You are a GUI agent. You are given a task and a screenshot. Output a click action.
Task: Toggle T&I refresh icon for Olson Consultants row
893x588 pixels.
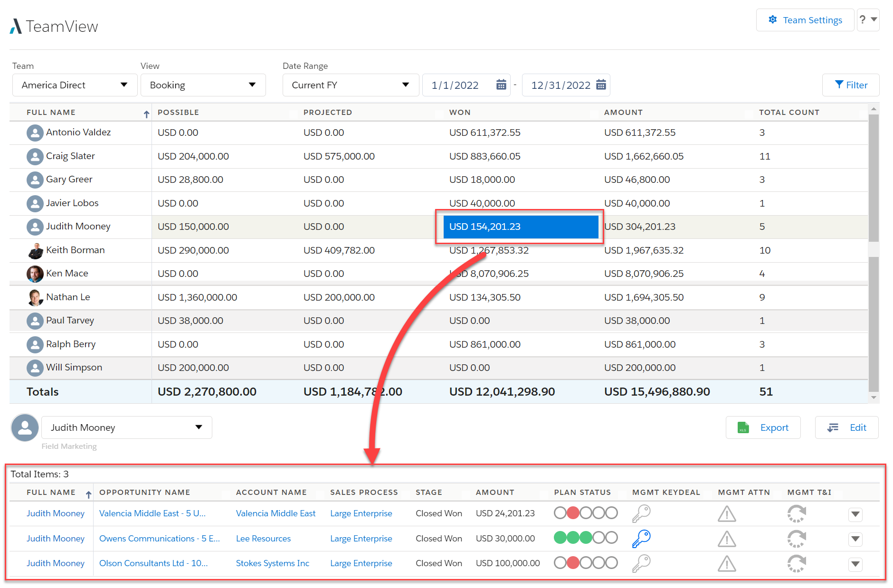(797, 564)
